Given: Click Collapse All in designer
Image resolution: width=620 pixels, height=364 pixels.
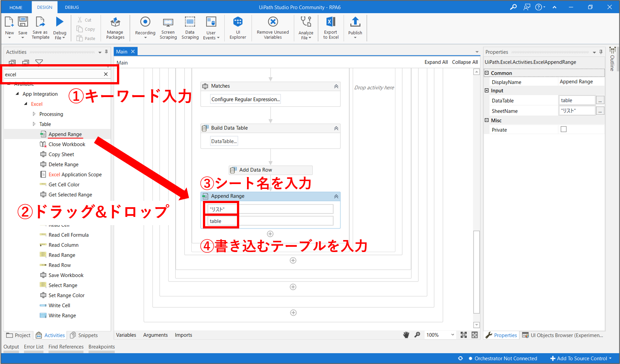Looking at the screenshot, I should 465,62.
